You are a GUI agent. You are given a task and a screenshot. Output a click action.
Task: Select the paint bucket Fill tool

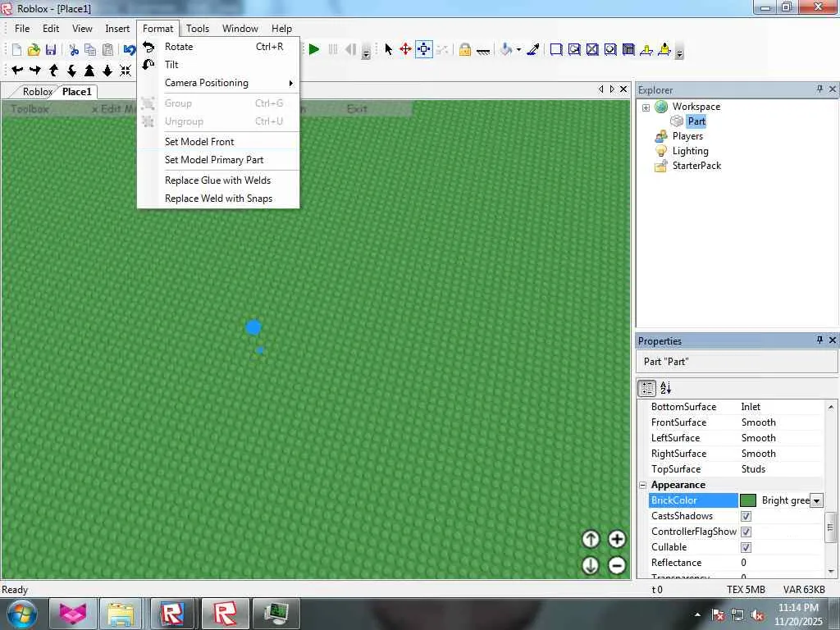tap(505, 50)
